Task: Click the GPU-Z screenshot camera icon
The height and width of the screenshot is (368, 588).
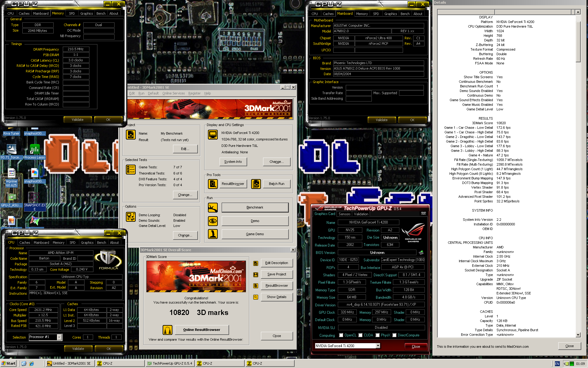Action: coord(423,213)
